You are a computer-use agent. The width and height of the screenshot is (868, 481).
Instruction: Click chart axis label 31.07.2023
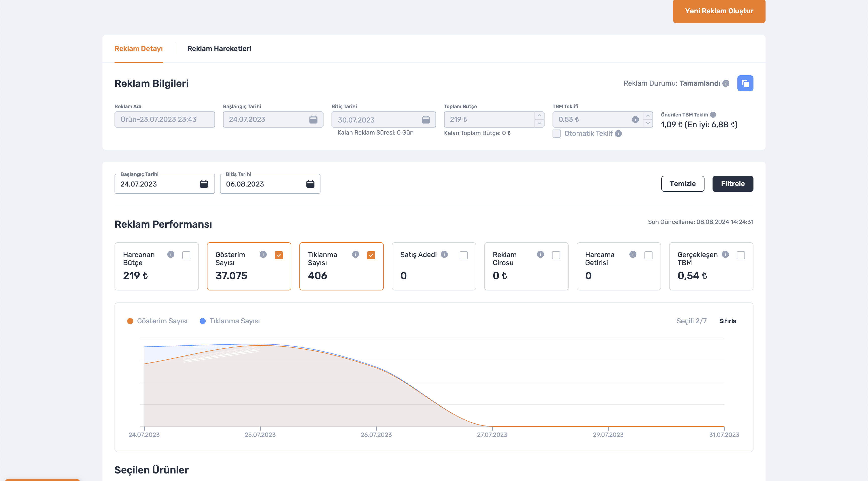pos(724,435)
